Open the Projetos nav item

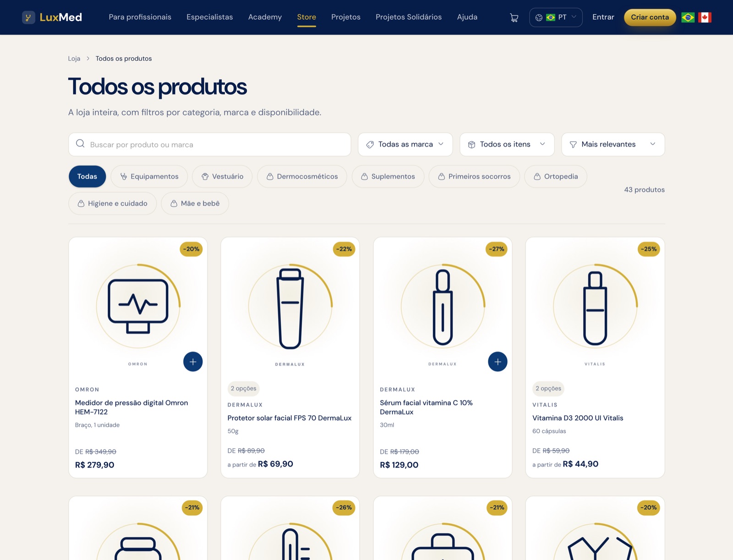[x=345, y=17]
